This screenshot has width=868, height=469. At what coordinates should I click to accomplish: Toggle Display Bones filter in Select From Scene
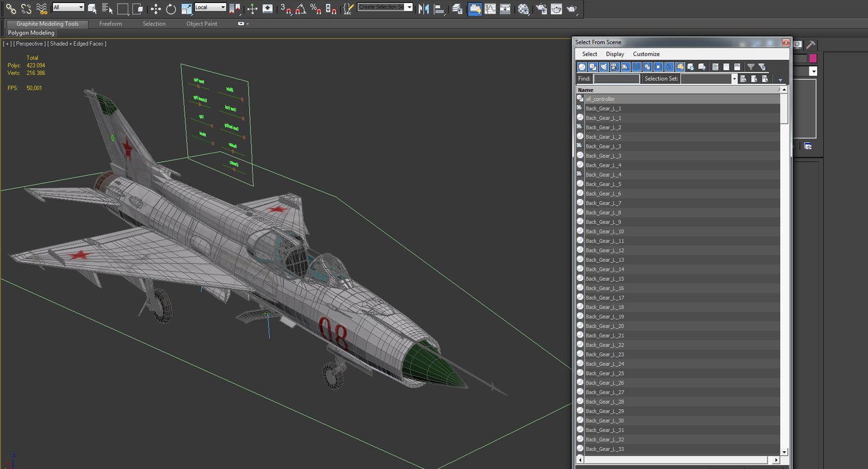pos(669,67)
